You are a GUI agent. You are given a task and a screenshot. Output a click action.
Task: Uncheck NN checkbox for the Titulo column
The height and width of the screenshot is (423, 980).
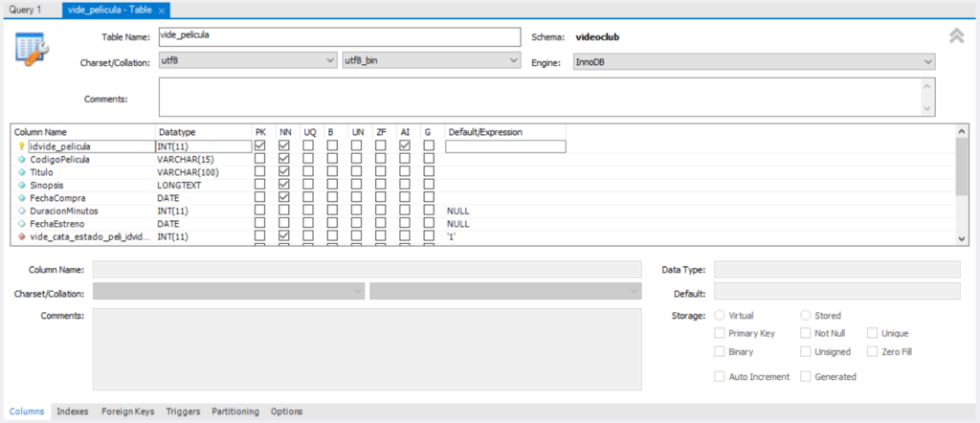(284, 172)
